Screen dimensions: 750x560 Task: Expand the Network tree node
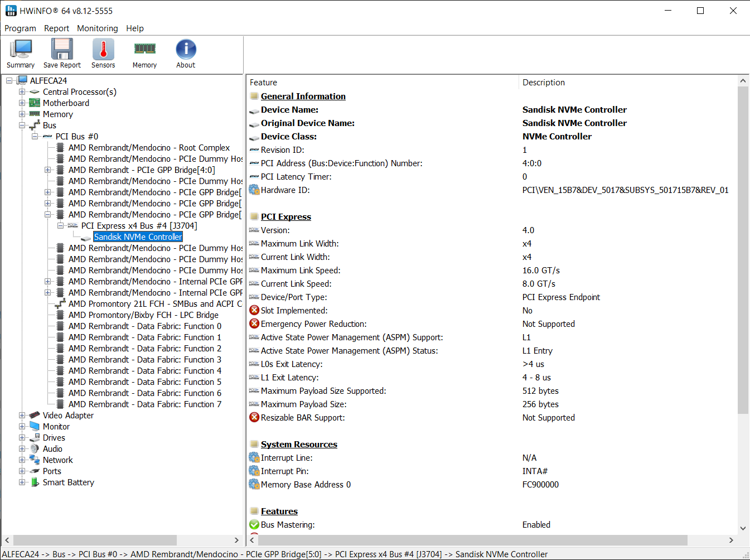(x=22, y=460)
